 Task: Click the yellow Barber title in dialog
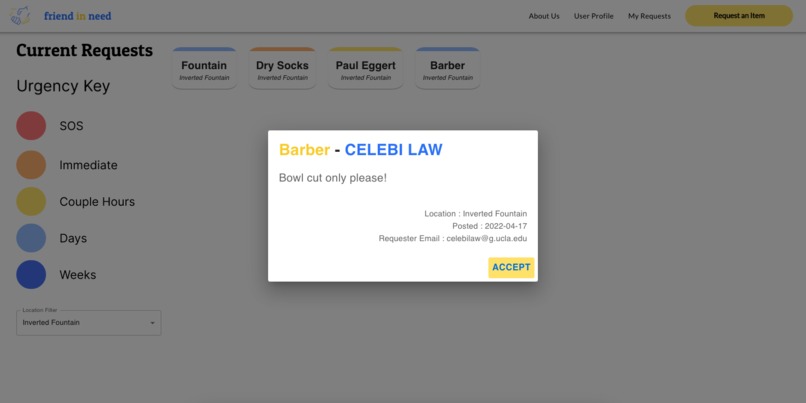point(304,150)
